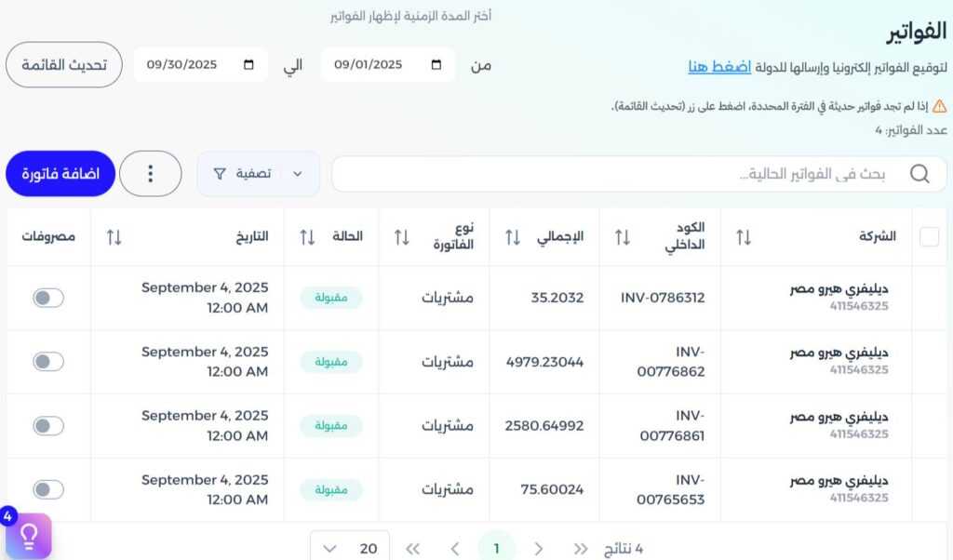This screenshot has height=560, width=953.
Task: Go to the next results page arrow
Action: 456,549
